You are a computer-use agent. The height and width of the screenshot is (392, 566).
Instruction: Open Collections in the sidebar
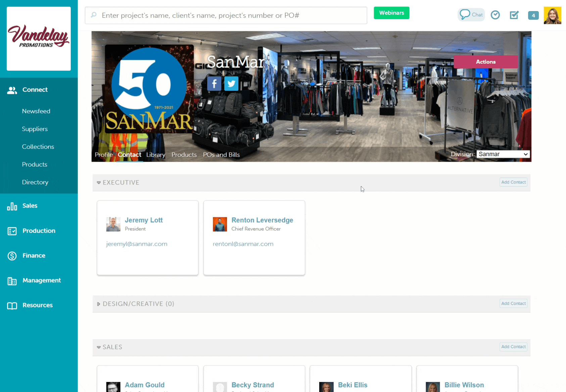[x=38, y=147]
